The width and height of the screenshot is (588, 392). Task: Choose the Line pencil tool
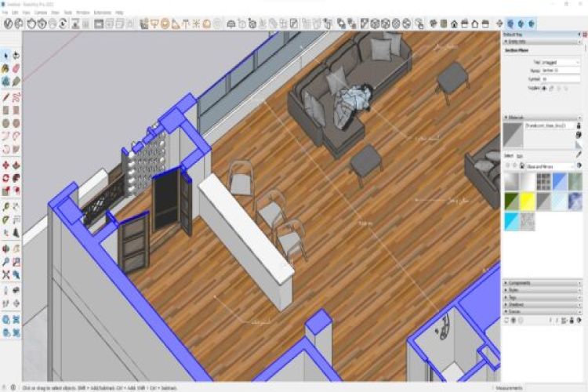pos(5,96)
